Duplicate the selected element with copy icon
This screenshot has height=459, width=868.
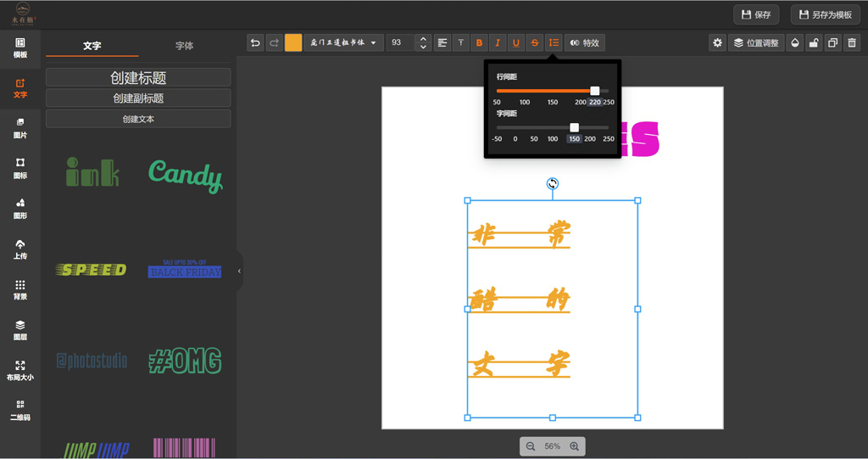(x=832, y=42)
